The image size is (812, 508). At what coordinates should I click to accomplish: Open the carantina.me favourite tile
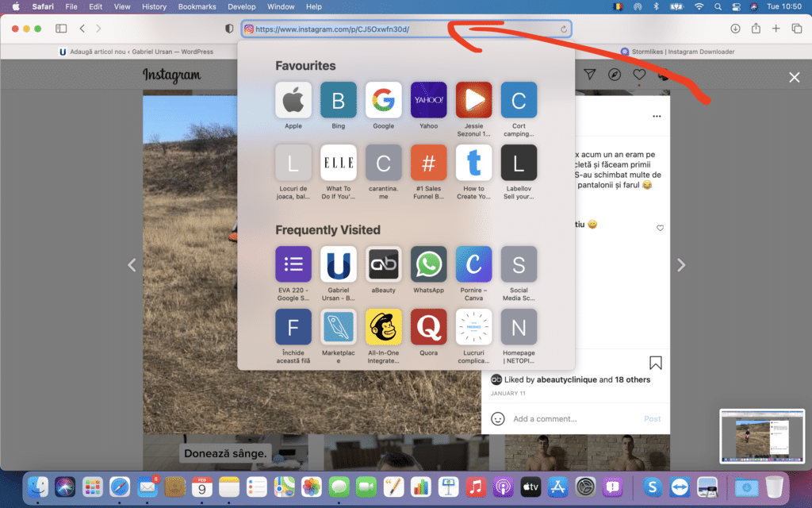[x=383, y=163]
